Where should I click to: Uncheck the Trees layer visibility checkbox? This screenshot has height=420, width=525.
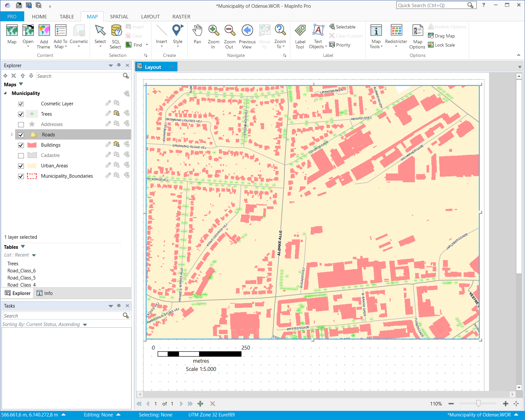(21, 114)
